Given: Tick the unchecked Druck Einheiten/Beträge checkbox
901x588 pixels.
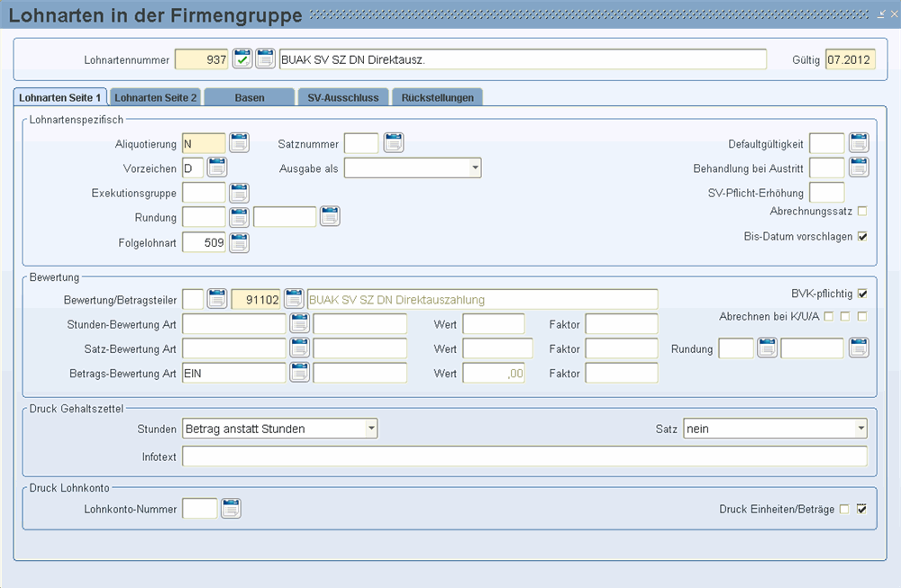Looking at the screenshot, I should pyautogui.click(x=844, y=510).
